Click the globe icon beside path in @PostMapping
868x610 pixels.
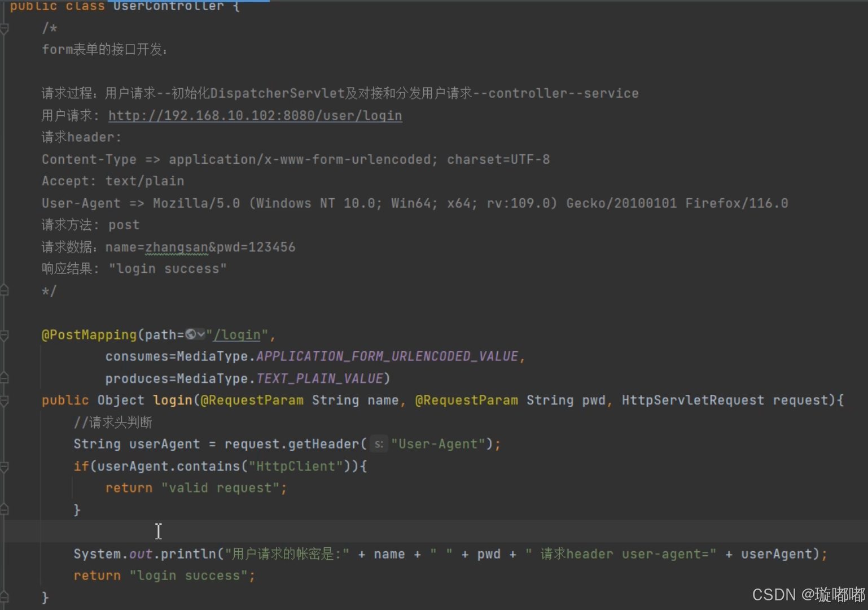(x=190, y=334)
